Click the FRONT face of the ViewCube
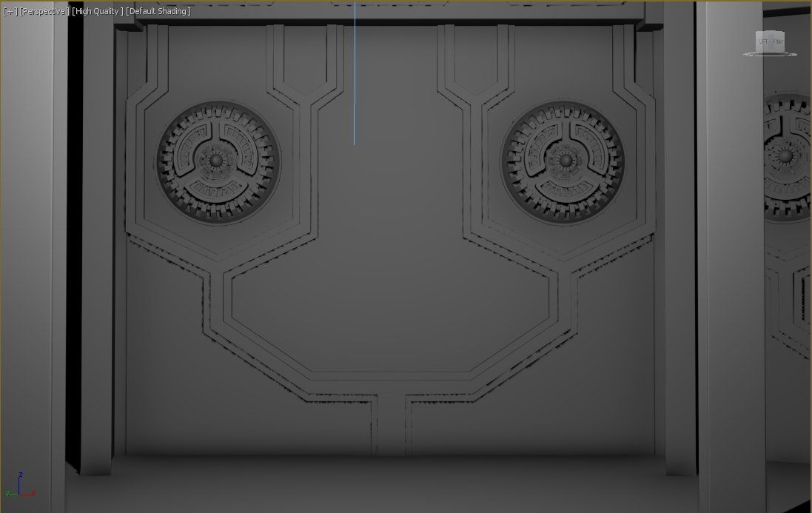The height and width of the screenshot is (513, 812). click(x=778, y=41)
